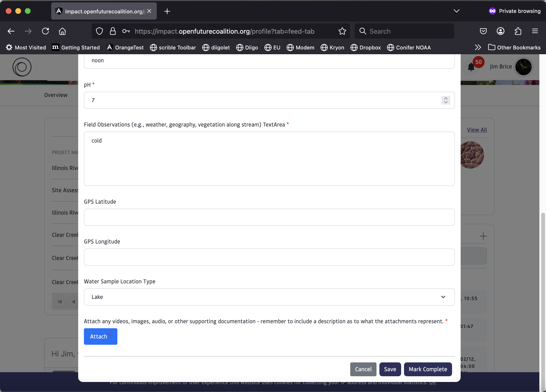Open the list all tabs dropdown
This screenshot has height=392, width=546.
[456, 11]
